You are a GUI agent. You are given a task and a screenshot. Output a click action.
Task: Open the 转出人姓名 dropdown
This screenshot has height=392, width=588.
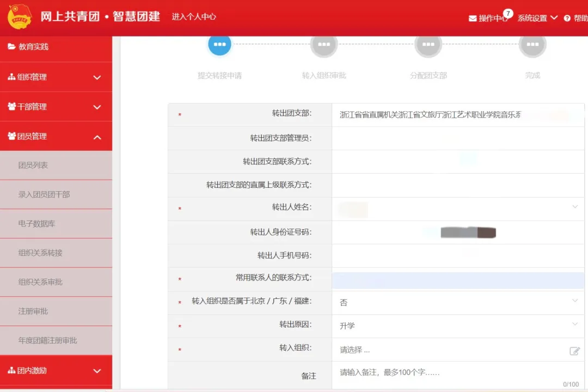tap(574, 207)
